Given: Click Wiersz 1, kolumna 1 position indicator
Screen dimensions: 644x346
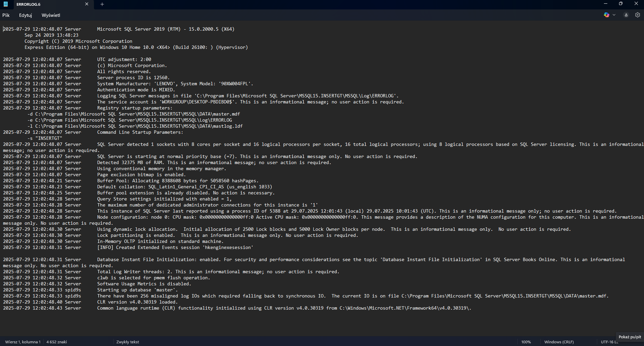Looking at the screenshot, I should point(23,342).
